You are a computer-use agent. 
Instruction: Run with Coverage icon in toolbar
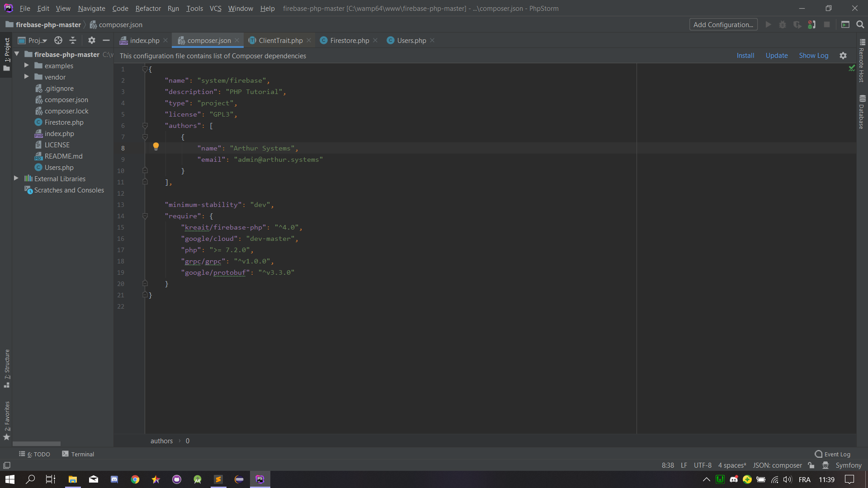click(797, 24)
